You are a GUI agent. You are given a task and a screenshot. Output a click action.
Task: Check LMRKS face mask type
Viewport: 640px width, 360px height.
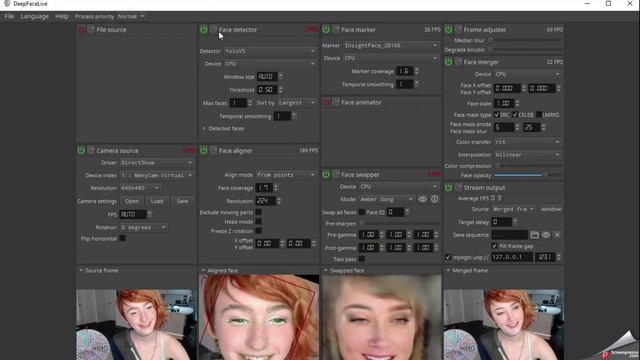click(539, 115)
